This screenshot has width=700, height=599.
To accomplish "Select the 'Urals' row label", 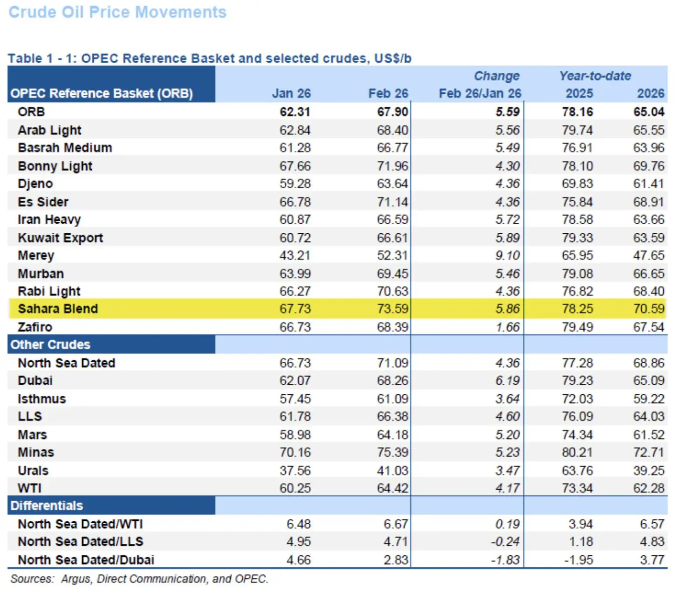I will tap(33, 471).
